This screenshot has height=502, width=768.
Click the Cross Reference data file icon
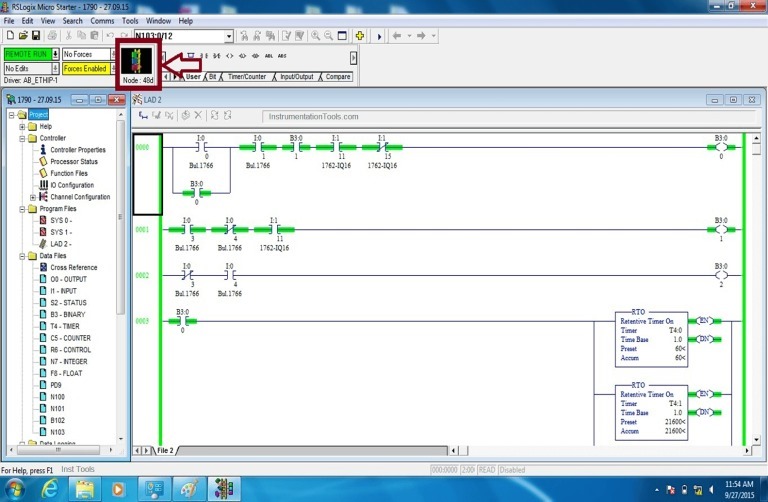[x=43, y=267]
